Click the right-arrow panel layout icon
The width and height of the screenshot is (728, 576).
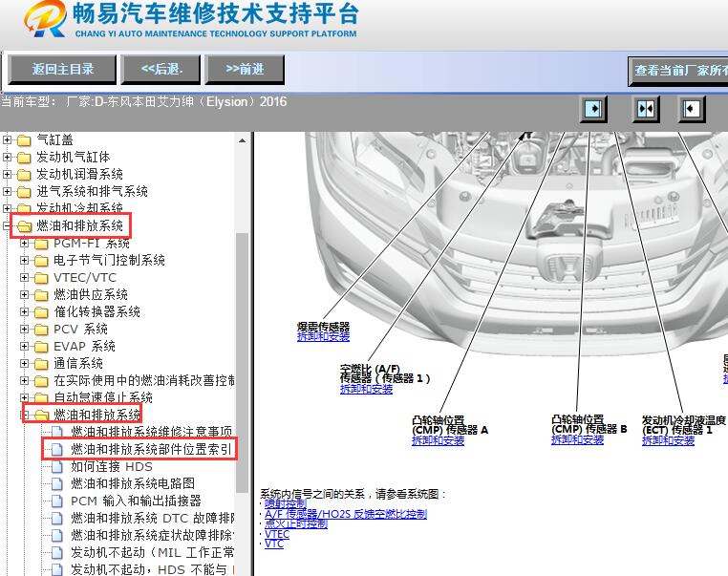point(593,110)
